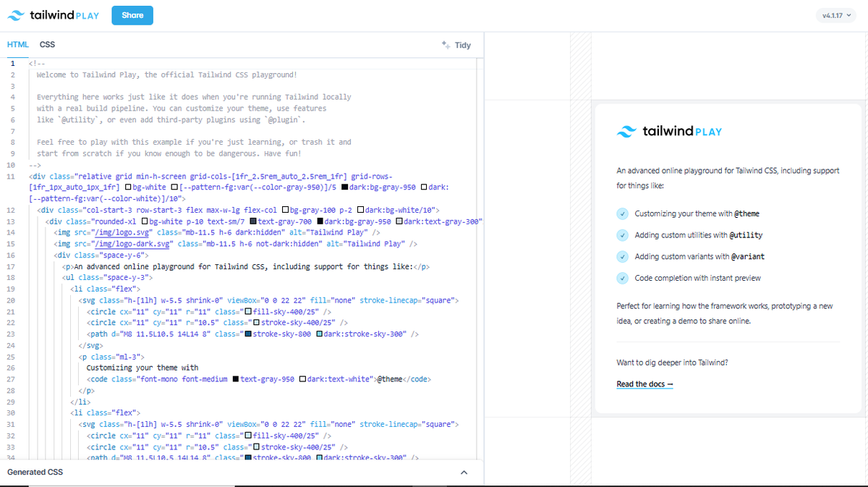Click the Tailwind Play logo in header
Viewport: 868px width, 487px height.
(x=55, y=15)
